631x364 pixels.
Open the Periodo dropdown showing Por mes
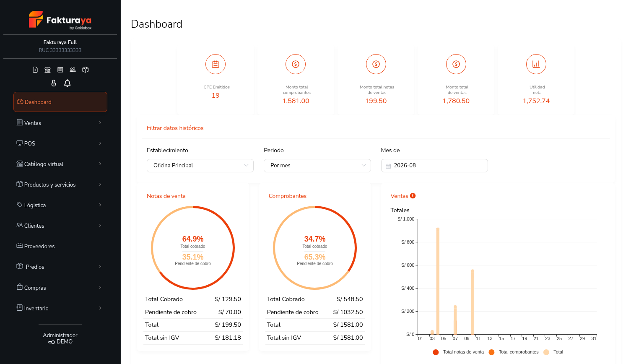pos(317,166)
